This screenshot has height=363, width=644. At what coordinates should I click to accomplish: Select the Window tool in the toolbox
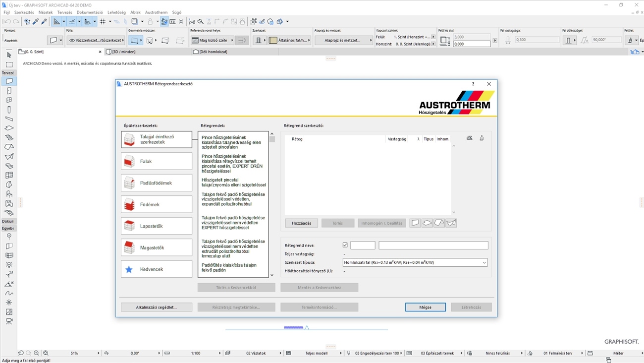coord(9,100)
